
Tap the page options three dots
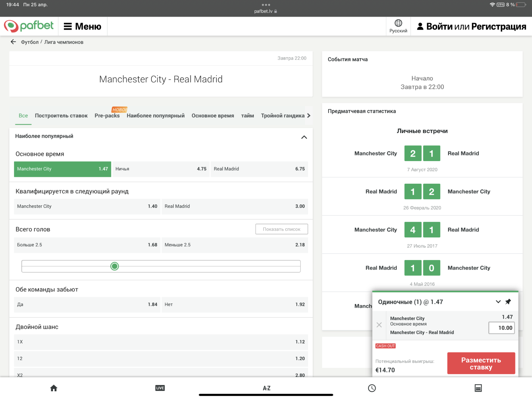point(266,5)
